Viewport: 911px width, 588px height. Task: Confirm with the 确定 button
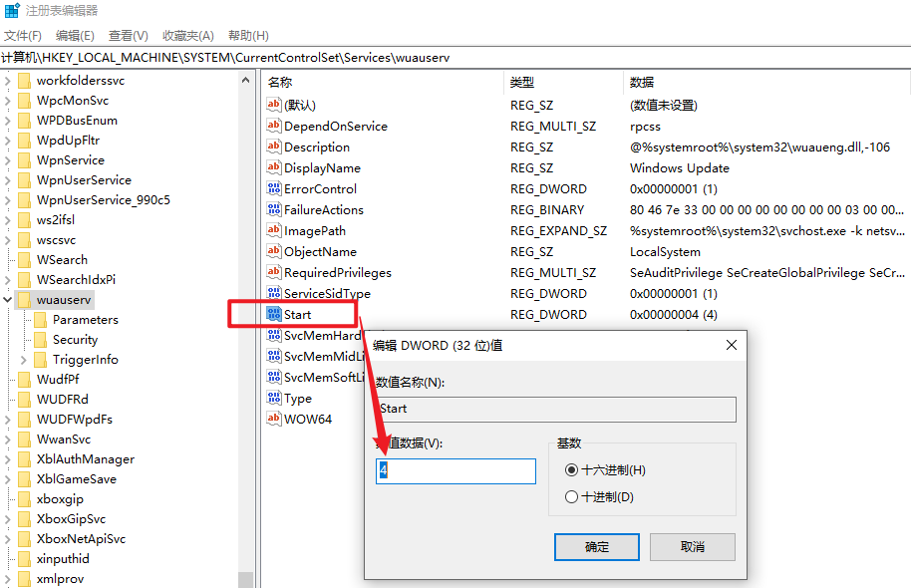[x=597, y=547]
